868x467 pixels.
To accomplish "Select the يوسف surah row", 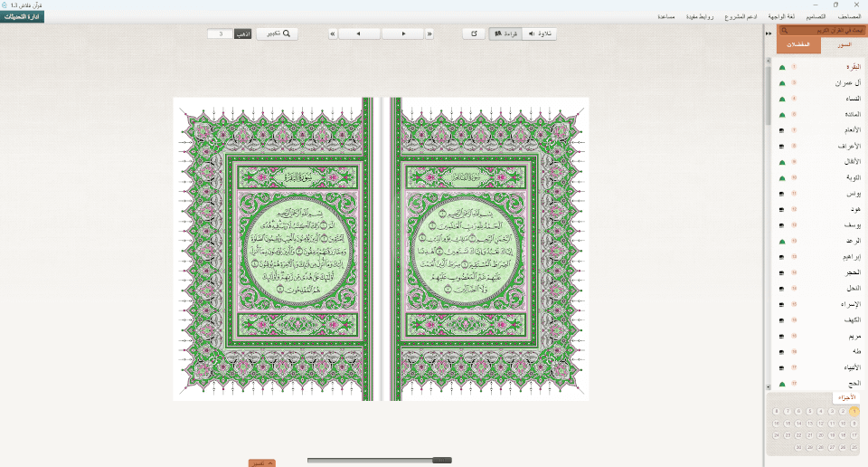I will [x=817, y=225].
